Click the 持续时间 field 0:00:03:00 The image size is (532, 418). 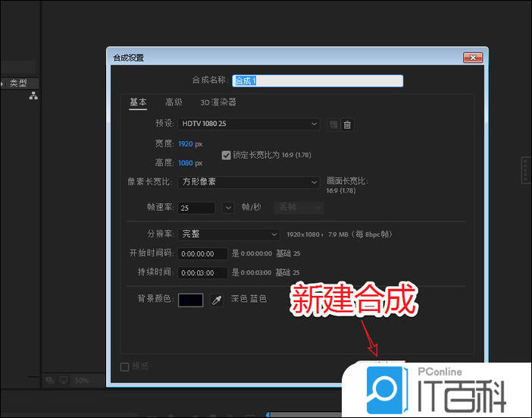point(202,272)
